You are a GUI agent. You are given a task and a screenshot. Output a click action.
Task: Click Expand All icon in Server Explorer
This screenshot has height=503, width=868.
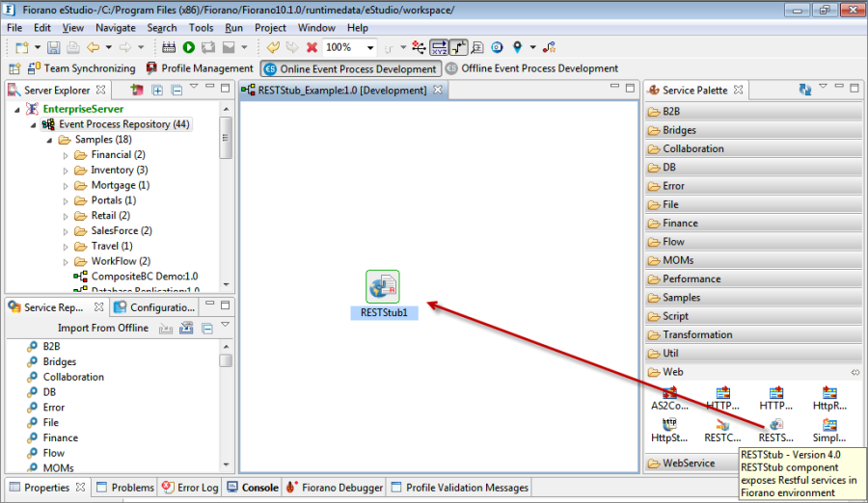pos(158,90)
